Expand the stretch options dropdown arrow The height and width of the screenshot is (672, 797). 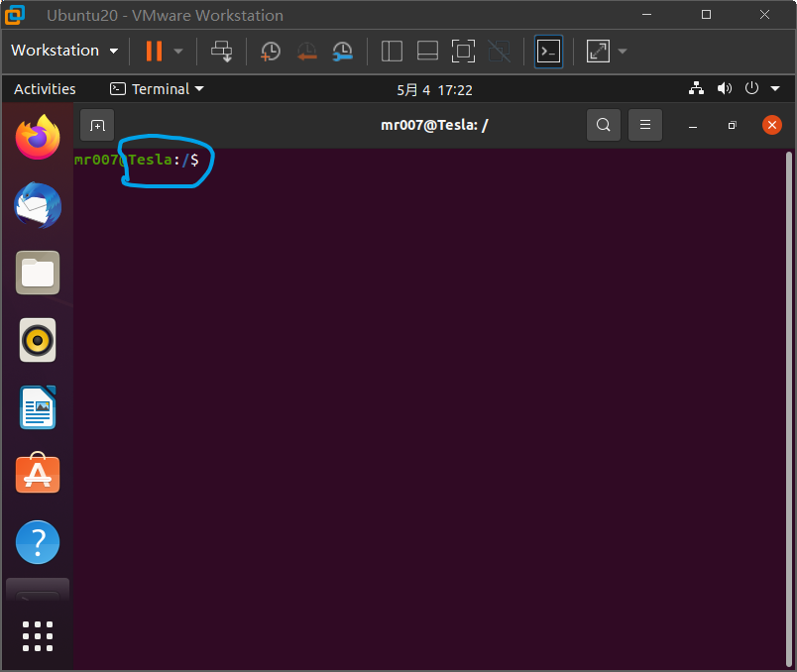pos(623,51)
